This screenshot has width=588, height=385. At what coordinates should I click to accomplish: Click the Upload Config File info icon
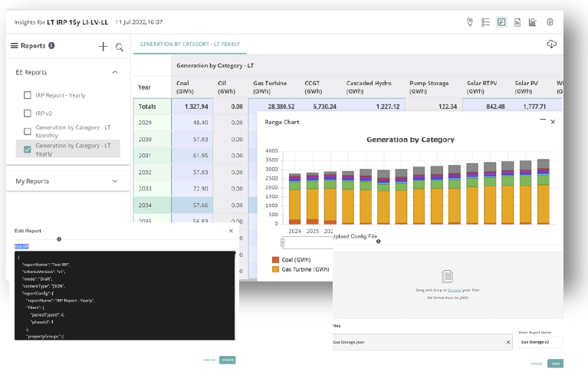pos(379,242)
